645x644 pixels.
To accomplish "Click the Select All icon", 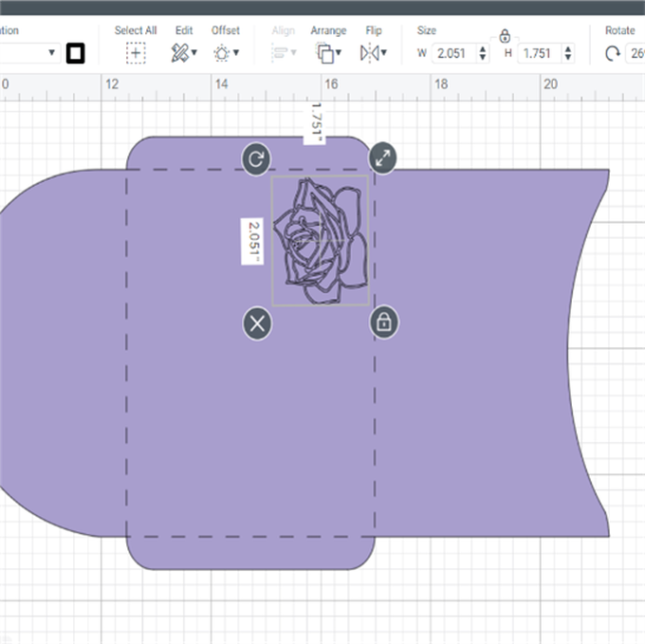I will [136, 53].
